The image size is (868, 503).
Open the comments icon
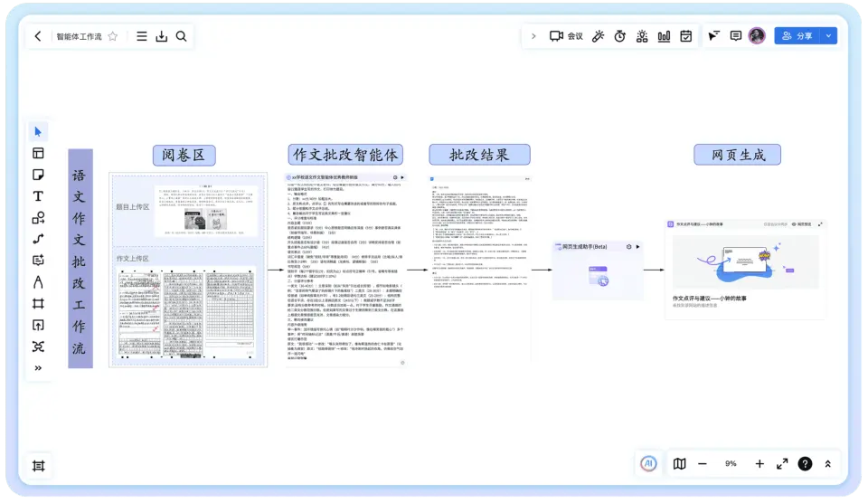tap(736, 36)
